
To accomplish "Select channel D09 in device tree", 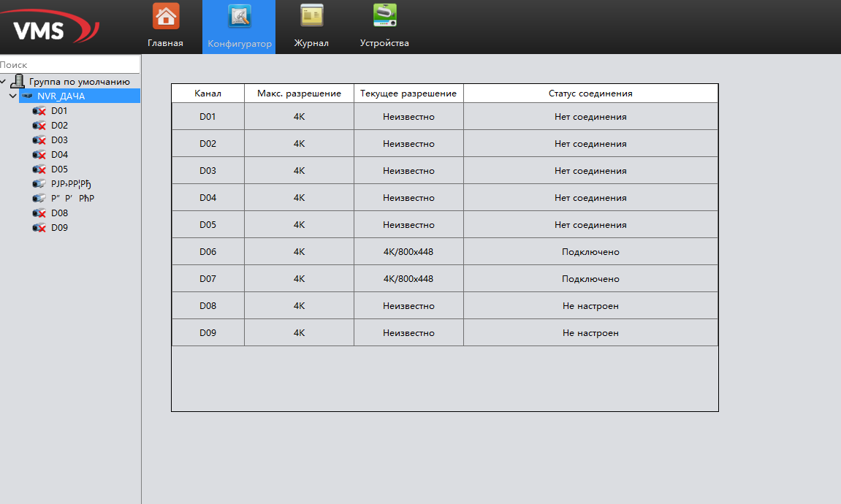I will pyautogui.click(x=59, y=228).
